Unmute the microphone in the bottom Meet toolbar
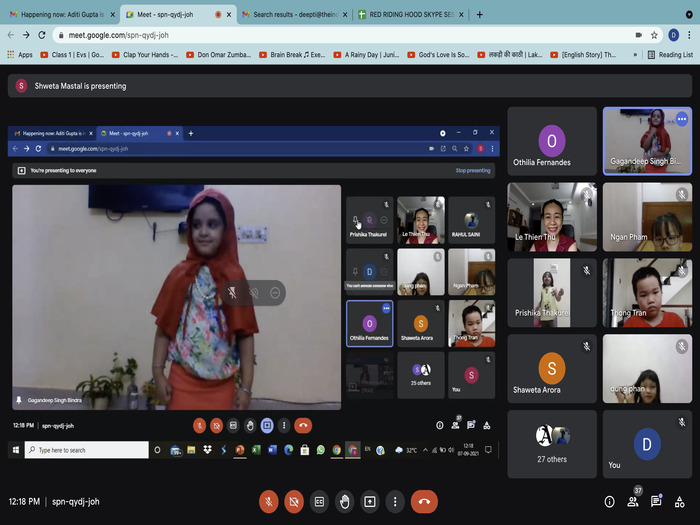Image resolution: width=700 pixels, height=525 pixels. (269, 502)
